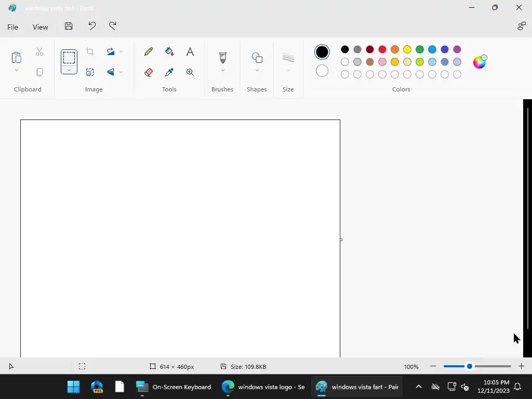Viewport: 532px width, 399px height.
Task: Click inside the white drawing canvas
Action: (x=180, y=238)
